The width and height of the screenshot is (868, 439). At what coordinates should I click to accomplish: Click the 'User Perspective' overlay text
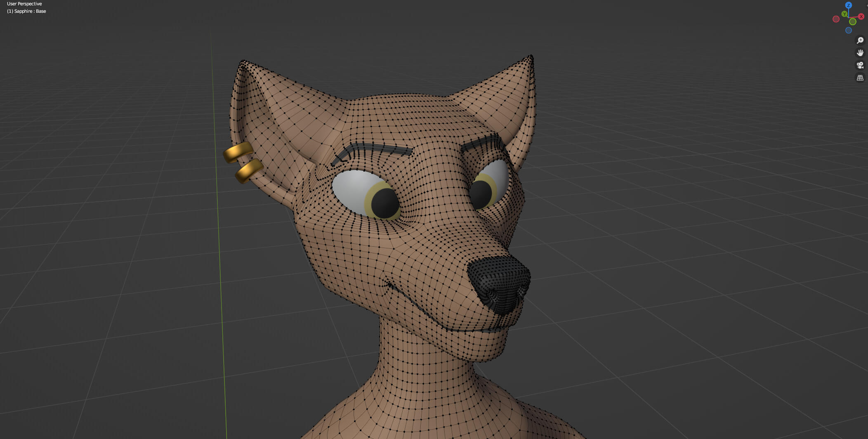click(x=24, y=4)
